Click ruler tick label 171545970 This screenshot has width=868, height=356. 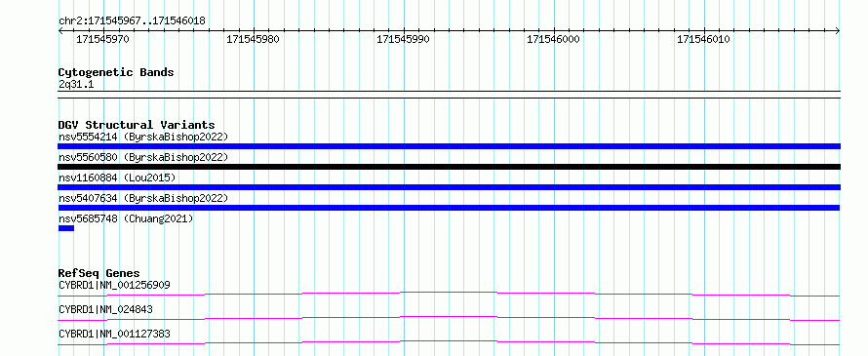click(x=102, y=39)
